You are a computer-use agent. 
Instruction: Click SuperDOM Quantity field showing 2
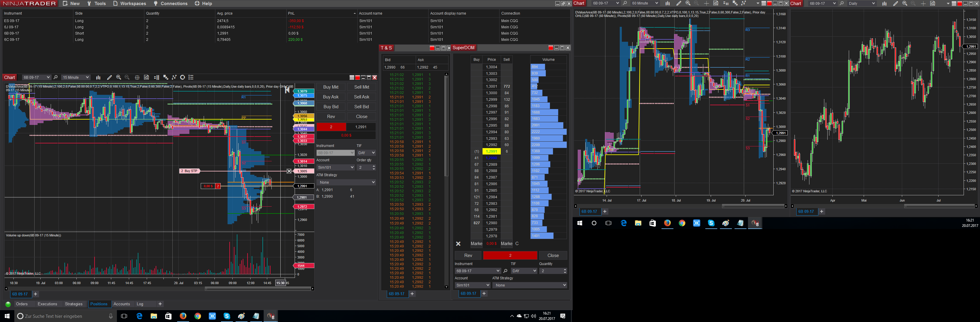point(553,271)
